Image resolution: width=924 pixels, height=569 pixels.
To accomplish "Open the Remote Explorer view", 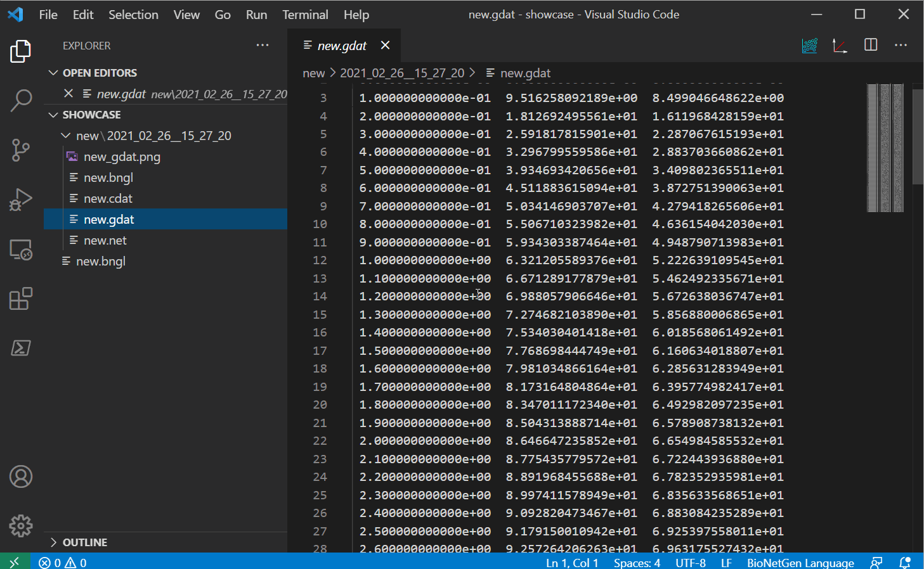I will pyautogui.click(x=21, y=250).
